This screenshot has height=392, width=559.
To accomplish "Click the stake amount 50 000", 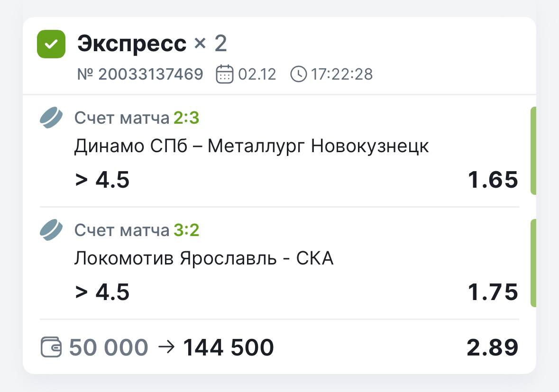I will point(109,347).
